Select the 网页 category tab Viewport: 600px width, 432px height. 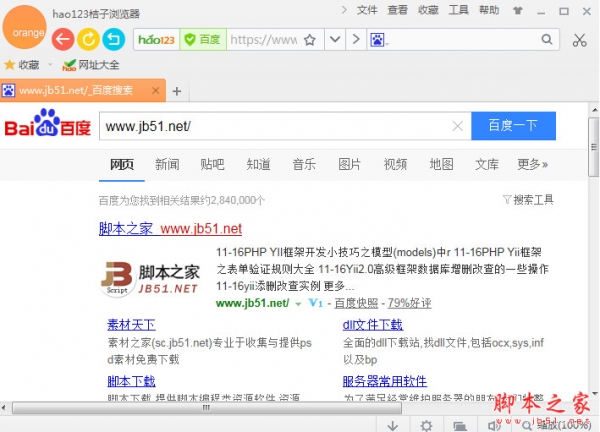coord(122,165)
